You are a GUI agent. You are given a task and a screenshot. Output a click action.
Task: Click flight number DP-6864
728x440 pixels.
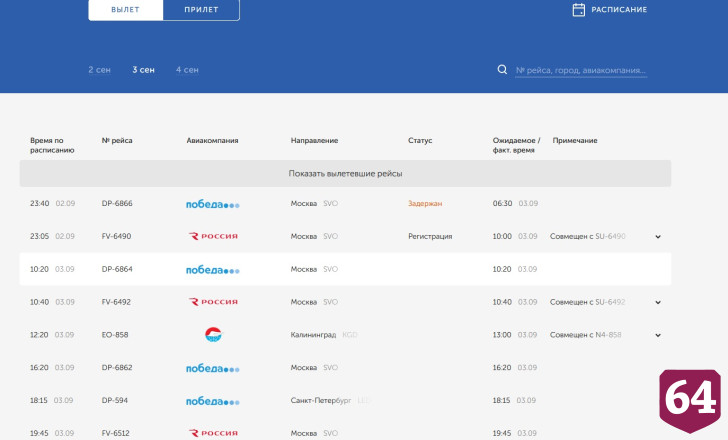click(117, 269)
